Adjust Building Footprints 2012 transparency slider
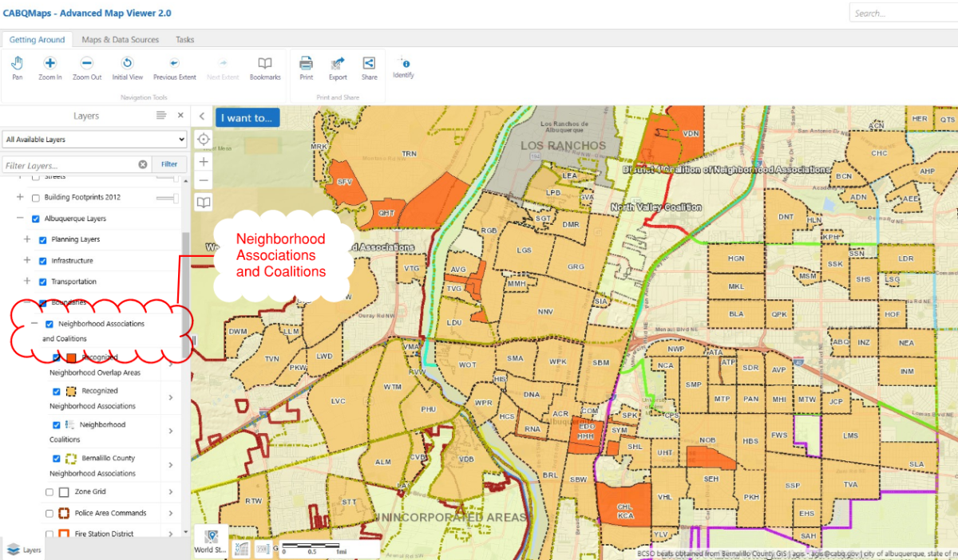This screenshot has width=958, height=560. [167, 198]
